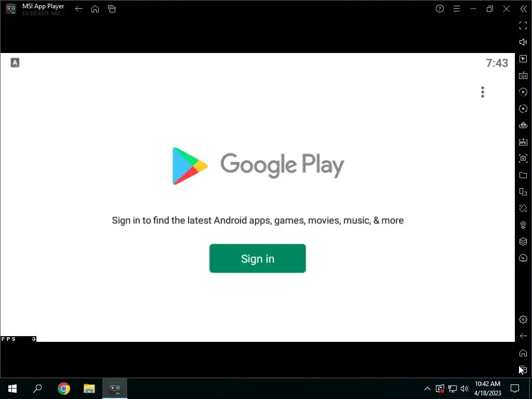Install an APK from the sidebar
This screenshot has width=532, height=399.
pos(523,142)
